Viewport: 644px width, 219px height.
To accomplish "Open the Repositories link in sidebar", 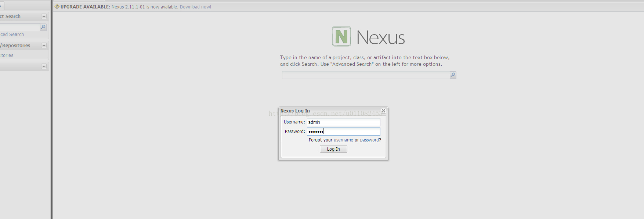I will [7, 55].
